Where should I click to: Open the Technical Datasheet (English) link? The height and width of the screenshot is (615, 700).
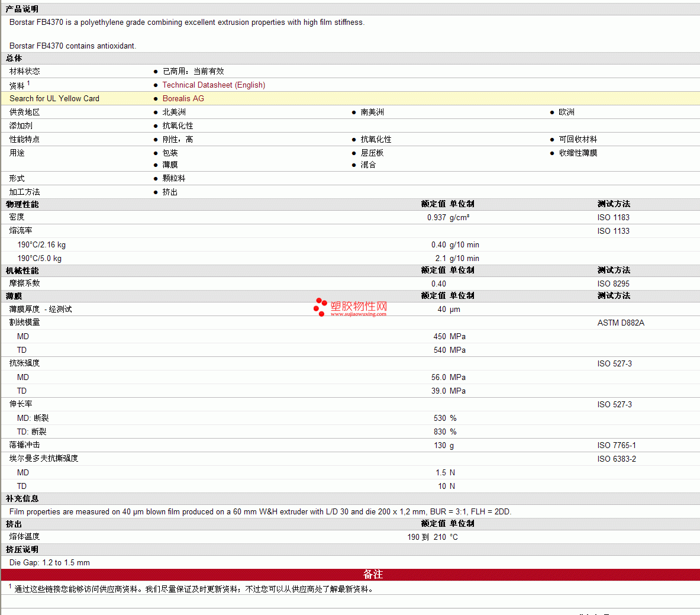tap(214, 85)
